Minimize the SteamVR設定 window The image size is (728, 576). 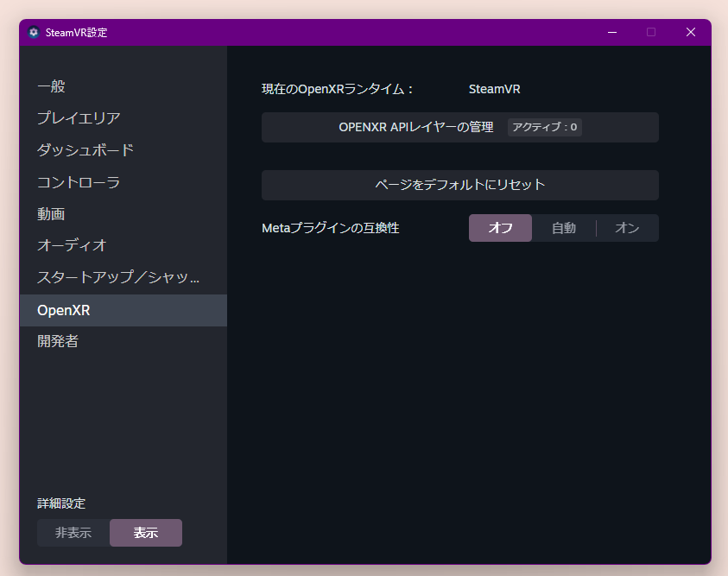tap(612, 33)
